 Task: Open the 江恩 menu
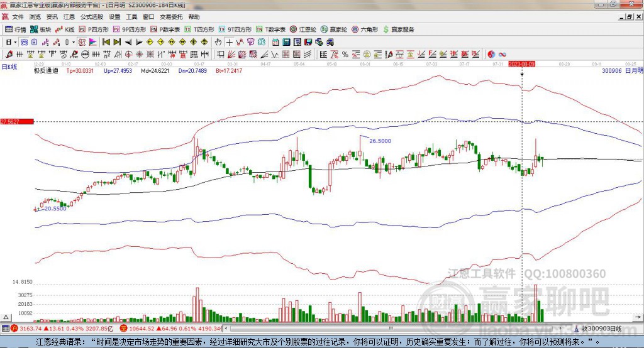click(69, 17)
